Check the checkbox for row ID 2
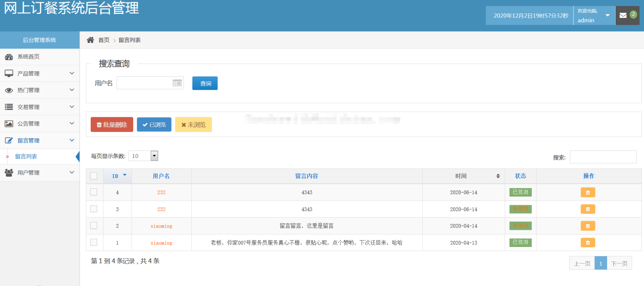 click(x=94, y=225)
